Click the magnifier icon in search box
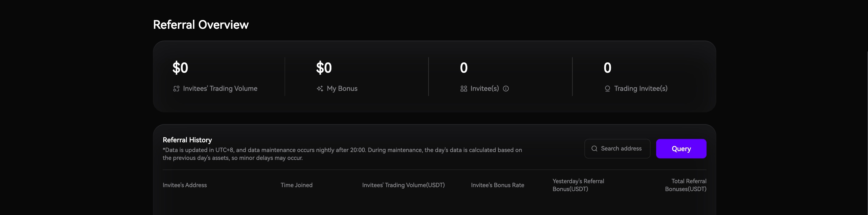 pos(594,149)
